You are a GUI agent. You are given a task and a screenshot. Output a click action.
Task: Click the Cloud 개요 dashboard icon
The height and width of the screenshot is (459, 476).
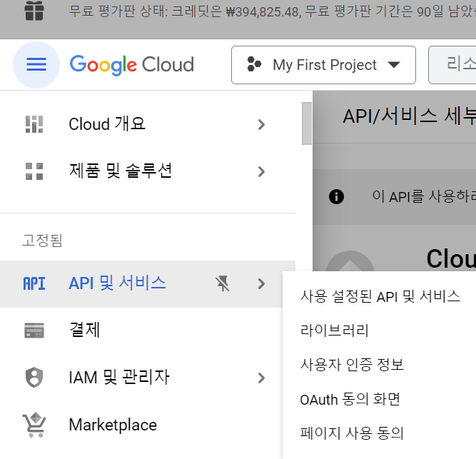pos(34,124)
